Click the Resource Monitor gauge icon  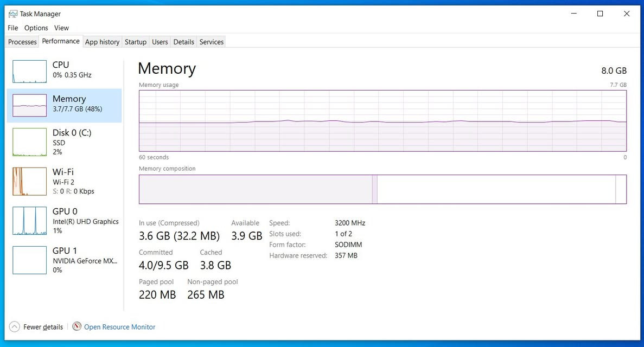pos(77,326)
